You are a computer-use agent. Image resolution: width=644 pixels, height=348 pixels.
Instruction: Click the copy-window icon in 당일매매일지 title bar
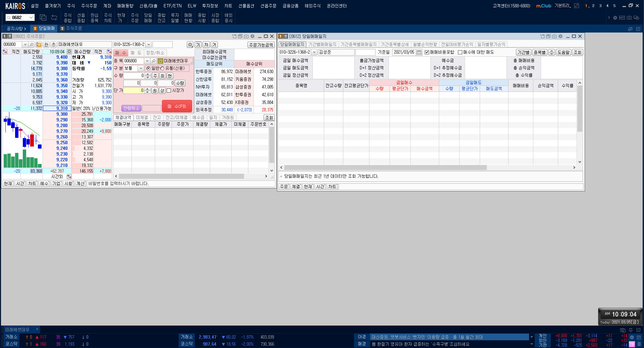pos(548,36)
